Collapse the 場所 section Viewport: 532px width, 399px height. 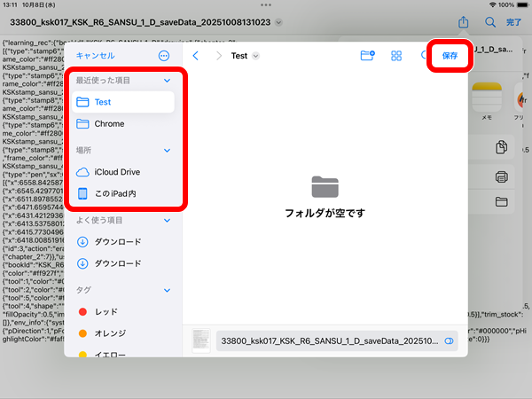point(167,151)
